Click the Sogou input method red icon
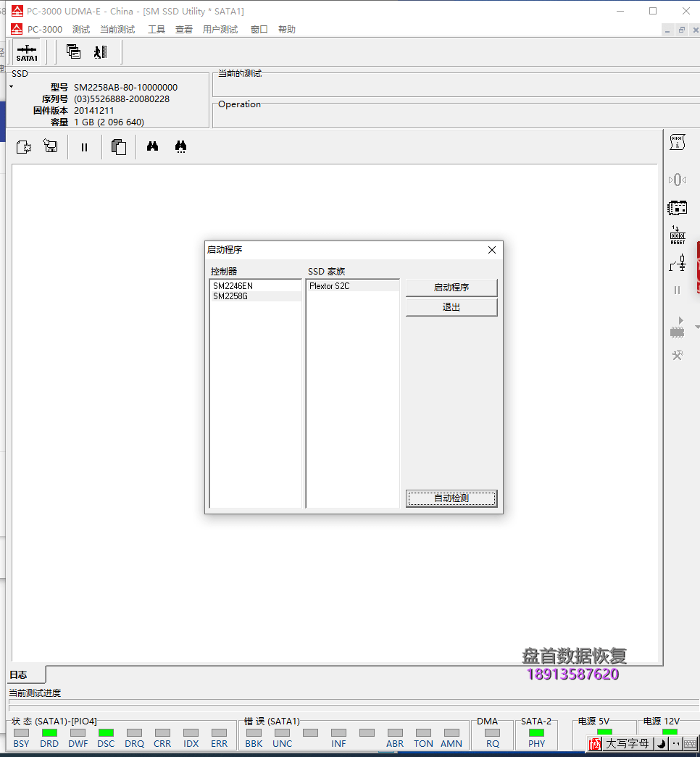This screenshot has width=700, height=757. click(595, 744)
